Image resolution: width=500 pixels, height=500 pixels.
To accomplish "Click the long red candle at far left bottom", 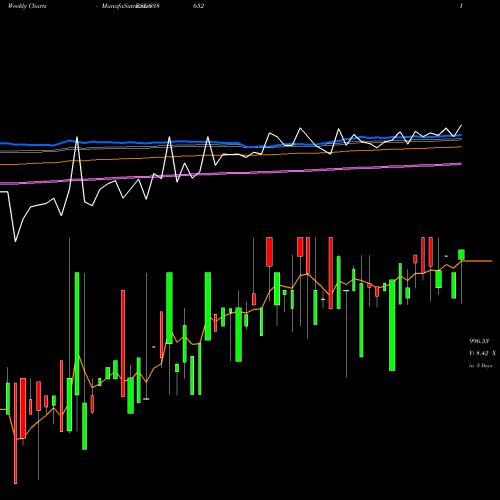I will [x=15, y=433].
